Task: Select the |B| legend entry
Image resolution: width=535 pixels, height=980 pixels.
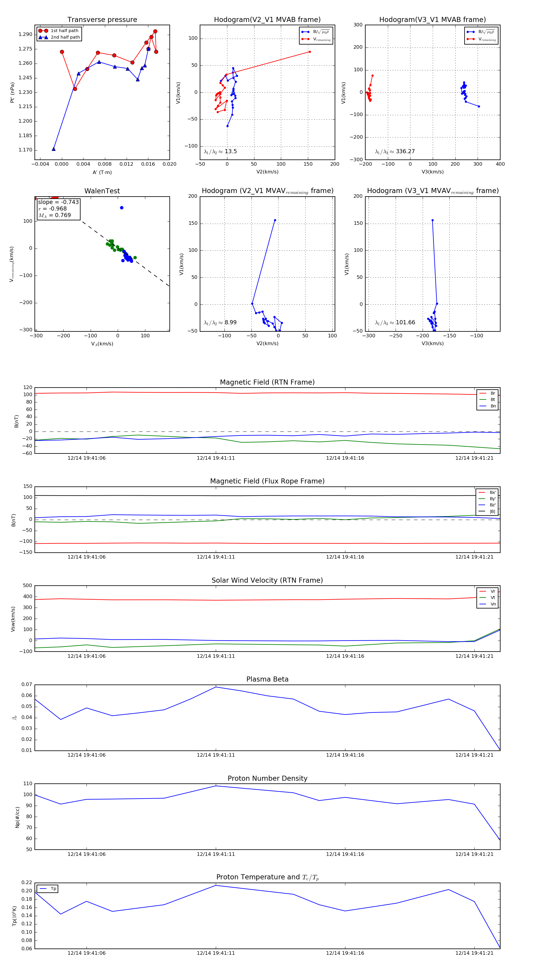Action: [487, 512]
